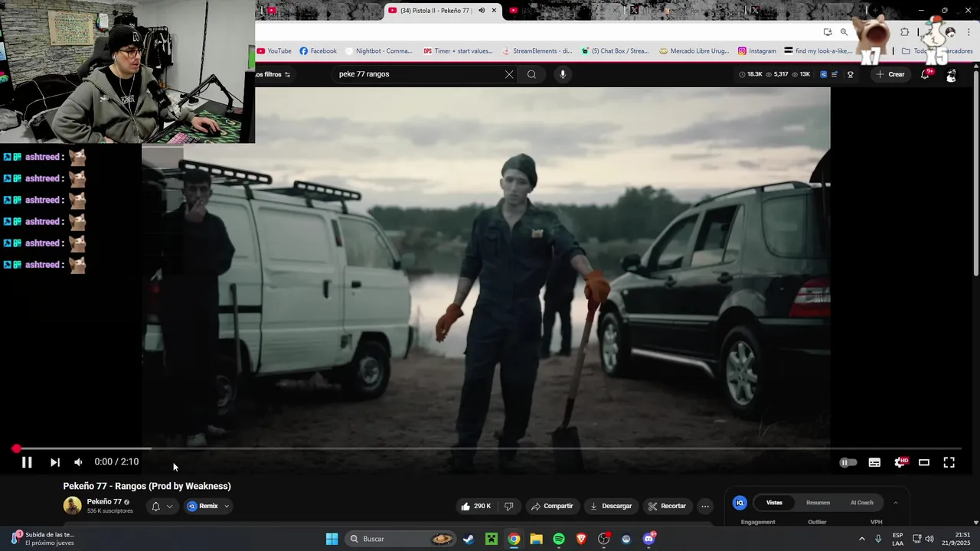Viewport: 980px width, 551px height.
Task: Select the Vistas tab
Action: point(774,503)
